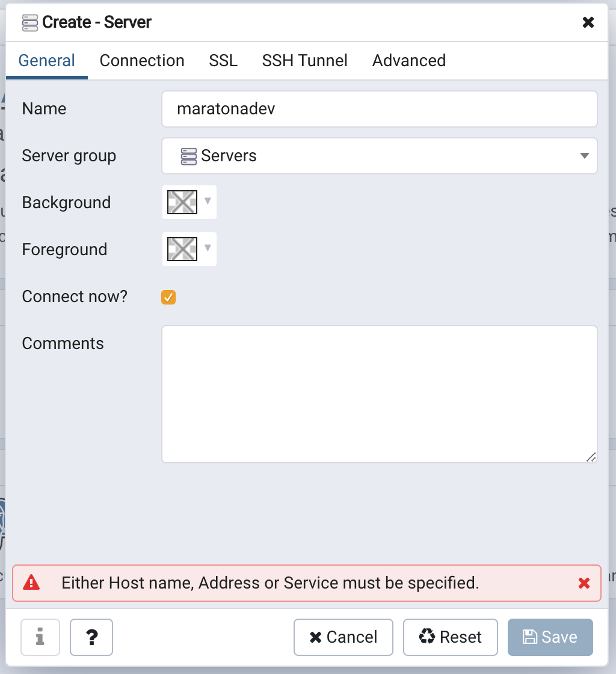Open the Foreground color dropdown arrow

[x=208, y=248]
